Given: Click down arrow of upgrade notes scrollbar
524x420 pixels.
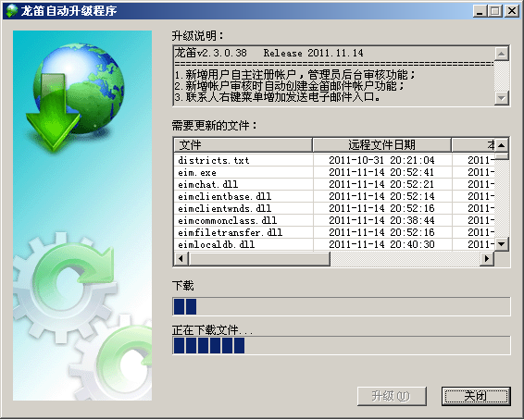Looking at the screenshot, I should point(501,98).
